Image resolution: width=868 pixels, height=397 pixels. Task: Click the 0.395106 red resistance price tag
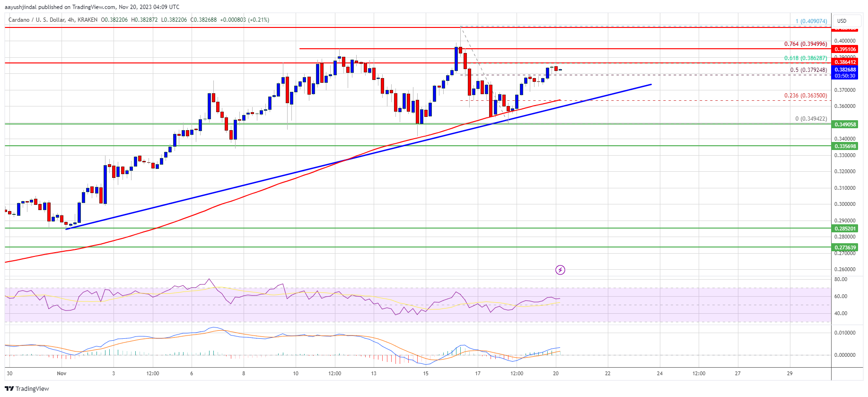(845, 49)
